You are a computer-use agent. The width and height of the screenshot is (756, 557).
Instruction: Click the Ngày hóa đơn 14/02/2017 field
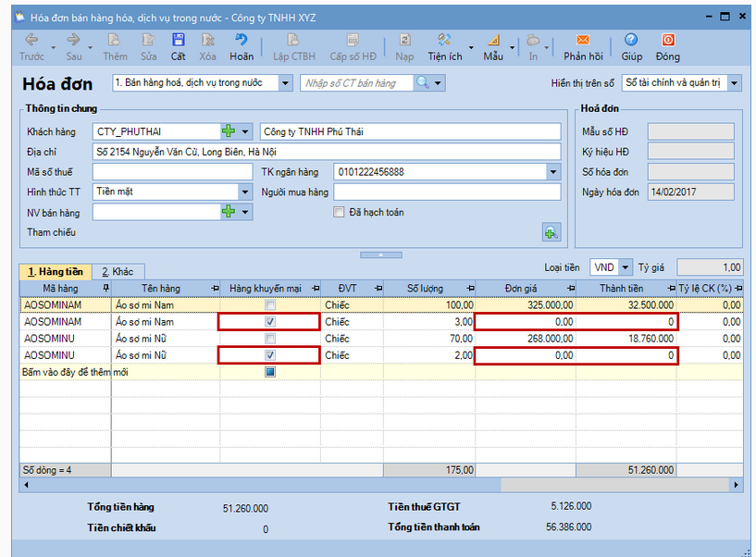(x=690, y=192)
